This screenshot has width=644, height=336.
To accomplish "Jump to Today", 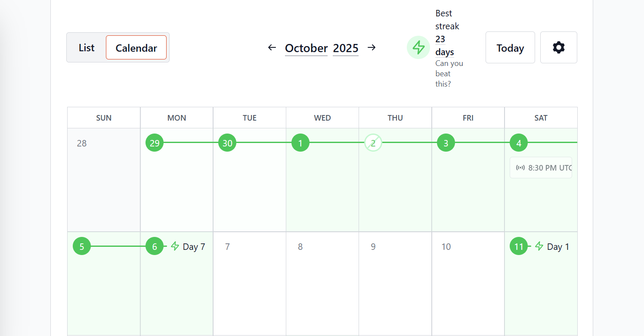I will [x=510, y=48].
